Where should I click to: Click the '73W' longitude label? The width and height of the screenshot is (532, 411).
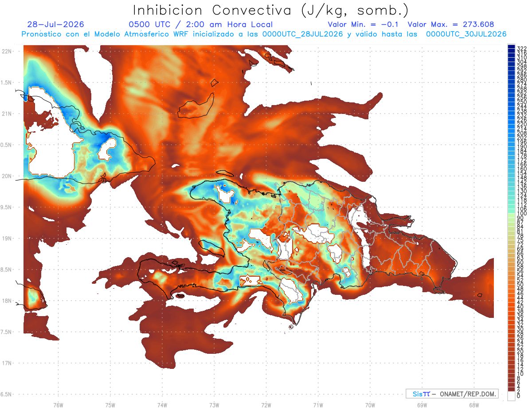214,405
